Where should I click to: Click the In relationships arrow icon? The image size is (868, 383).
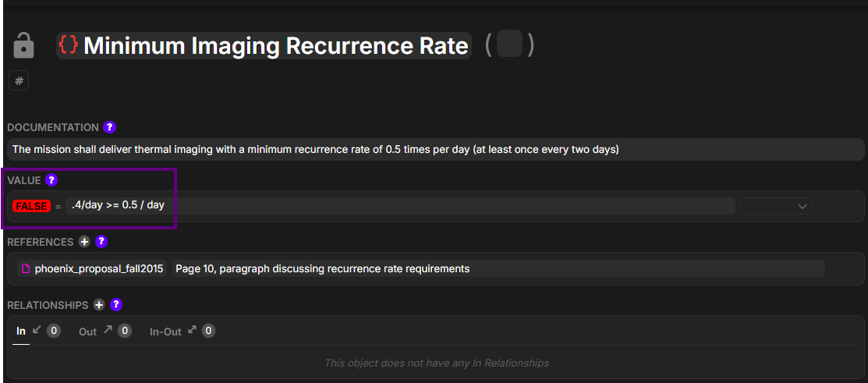pos(37,330)
